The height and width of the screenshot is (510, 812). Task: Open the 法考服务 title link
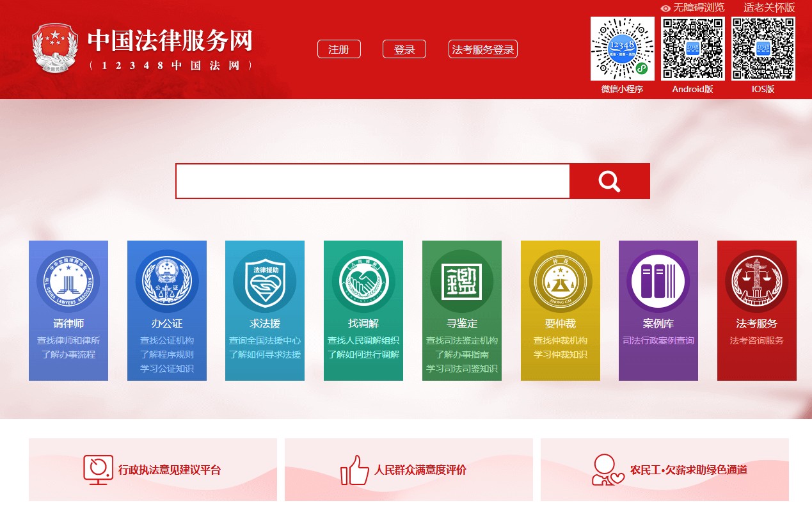[x=757, y=324]
